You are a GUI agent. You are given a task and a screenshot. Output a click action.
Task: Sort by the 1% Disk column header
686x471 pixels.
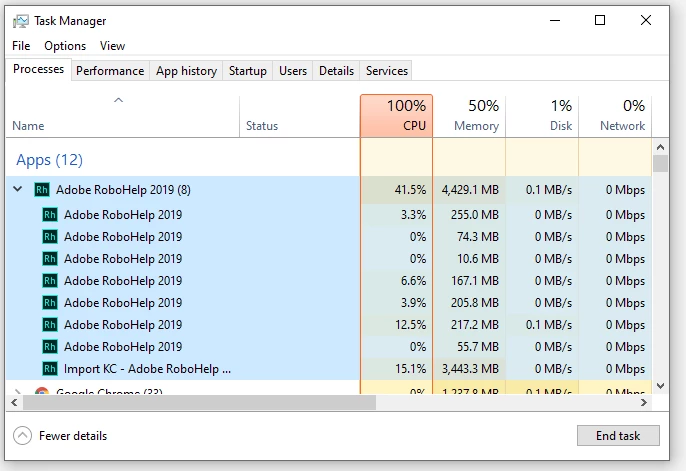(x=542, y=117)
